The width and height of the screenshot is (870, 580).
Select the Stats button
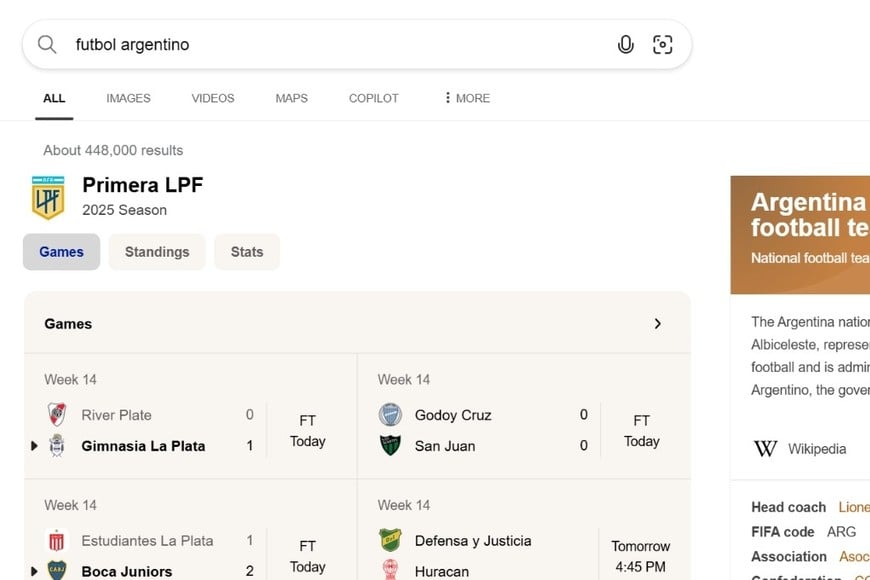click(x=247, y=252)
